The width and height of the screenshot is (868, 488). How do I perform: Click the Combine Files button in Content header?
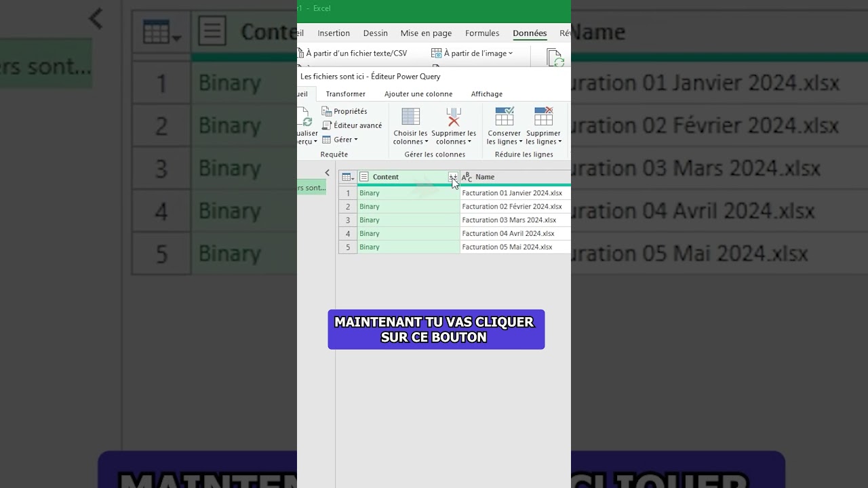click(453, 177)
